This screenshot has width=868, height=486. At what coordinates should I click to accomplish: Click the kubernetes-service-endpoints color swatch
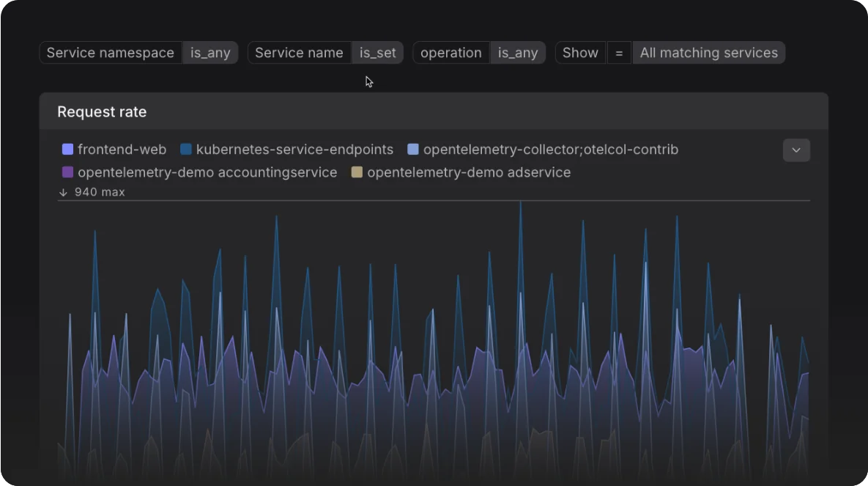(186, 149)
